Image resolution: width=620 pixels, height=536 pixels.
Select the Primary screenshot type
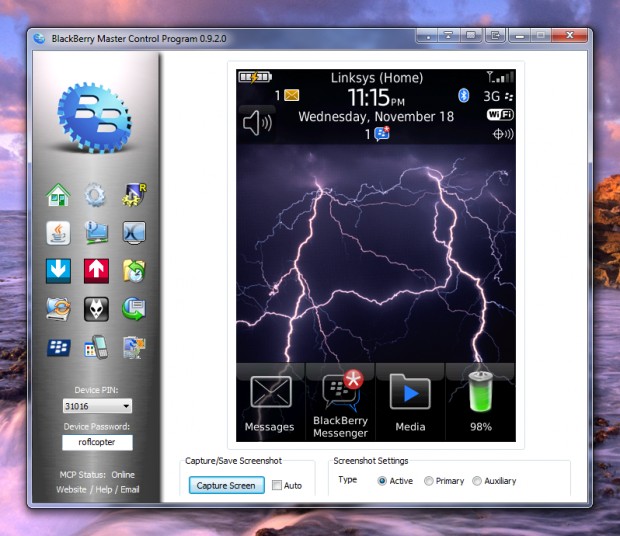point(428,481)
